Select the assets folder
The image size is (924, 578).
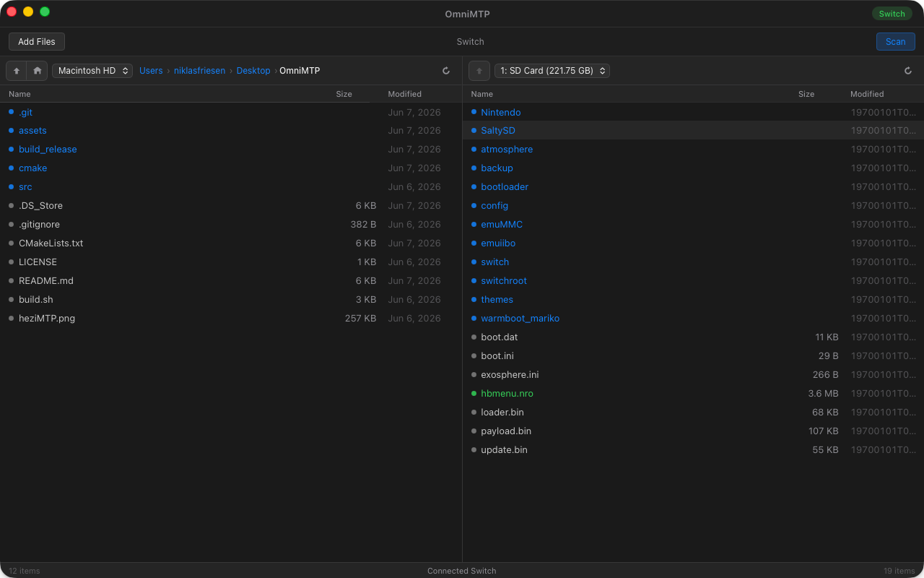(x=231, y=131)
